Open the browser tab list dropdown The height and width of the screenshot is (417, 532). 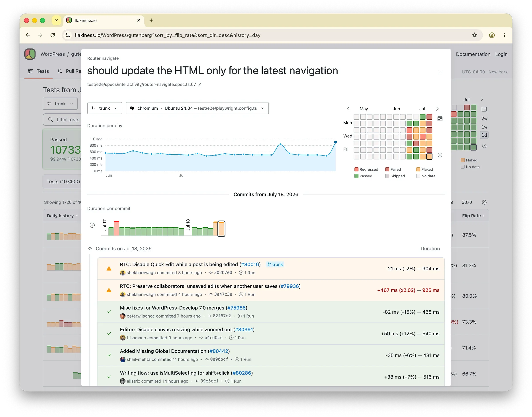click(x=56, y=20)
